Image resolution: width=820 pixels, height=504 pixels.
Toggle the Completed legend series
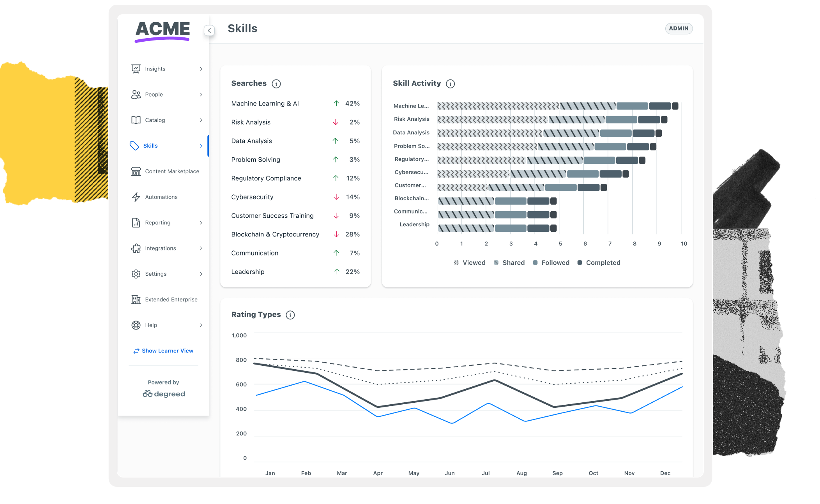[599, 263]
